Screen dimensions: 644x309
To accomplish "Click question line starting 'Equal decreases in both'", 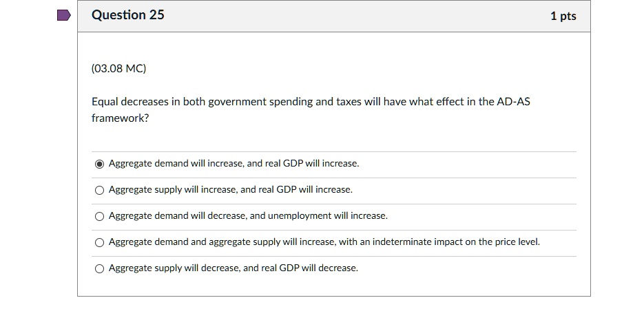I will [311, 101].
